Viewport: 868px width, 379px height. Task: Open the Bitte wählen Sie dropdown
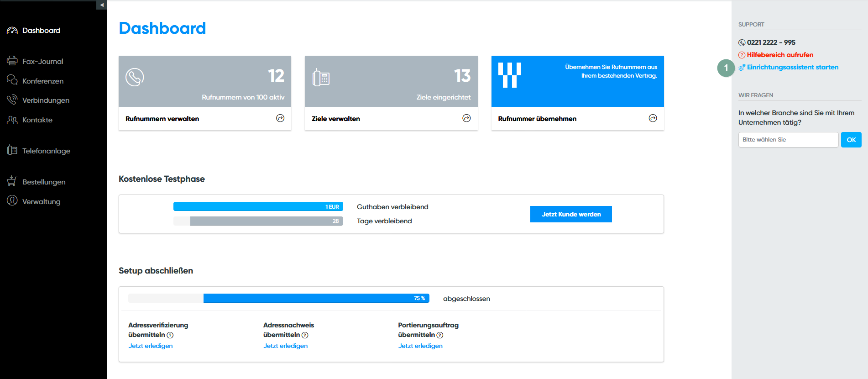coord(788,140)
